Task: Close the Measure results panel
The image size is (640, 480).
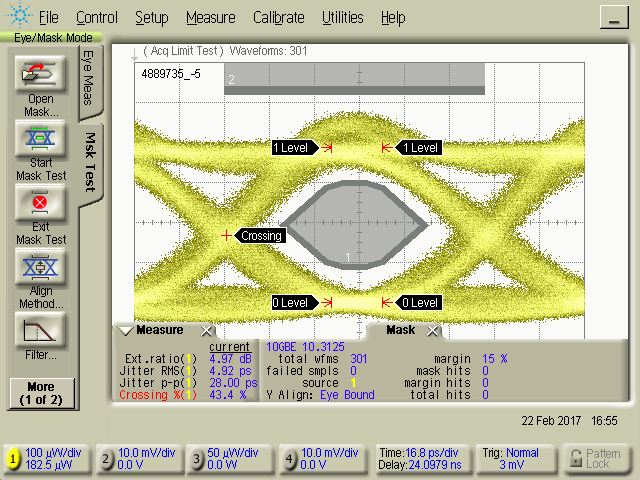Action: click(x=207, y=331)
